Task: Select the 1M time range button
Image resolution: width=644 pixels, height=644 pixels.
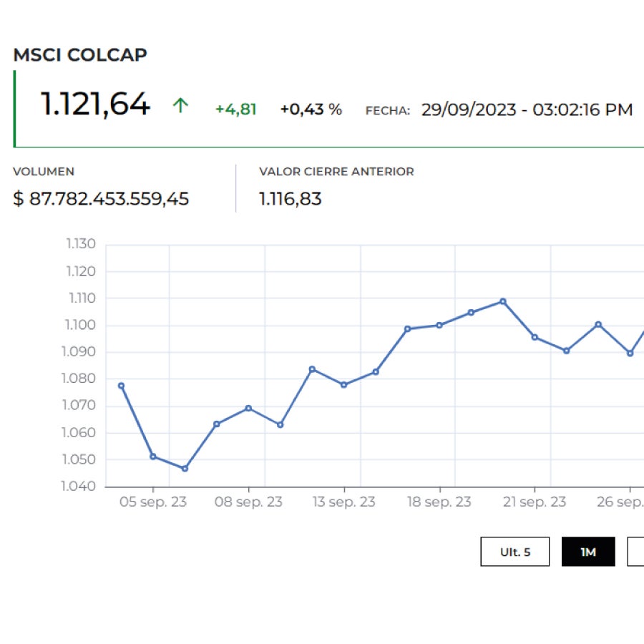Action: coord(588,552)
